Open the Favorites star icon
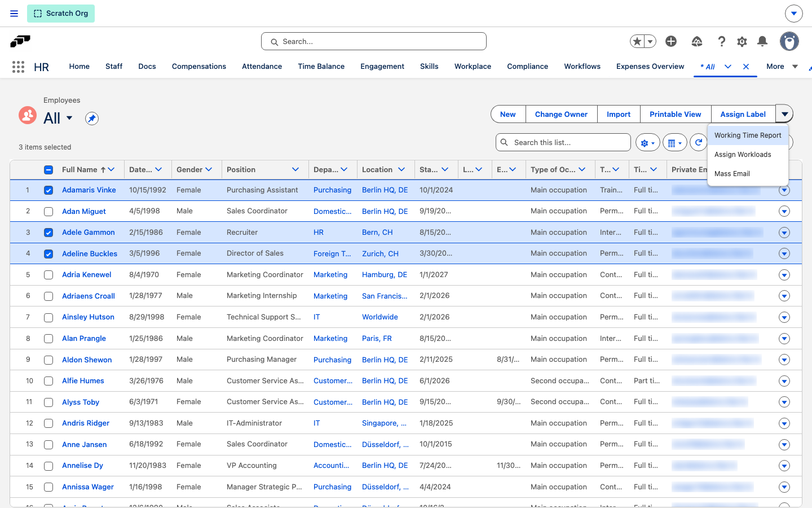This screenshot has height=508, width=812. (637, 41)
